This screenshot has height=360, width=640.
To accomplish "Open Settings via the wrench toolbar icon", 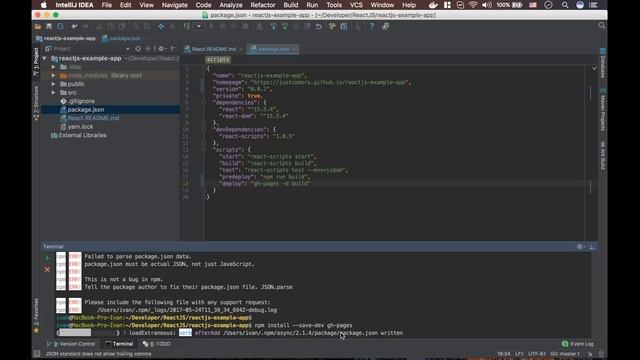I will [333, 27].
